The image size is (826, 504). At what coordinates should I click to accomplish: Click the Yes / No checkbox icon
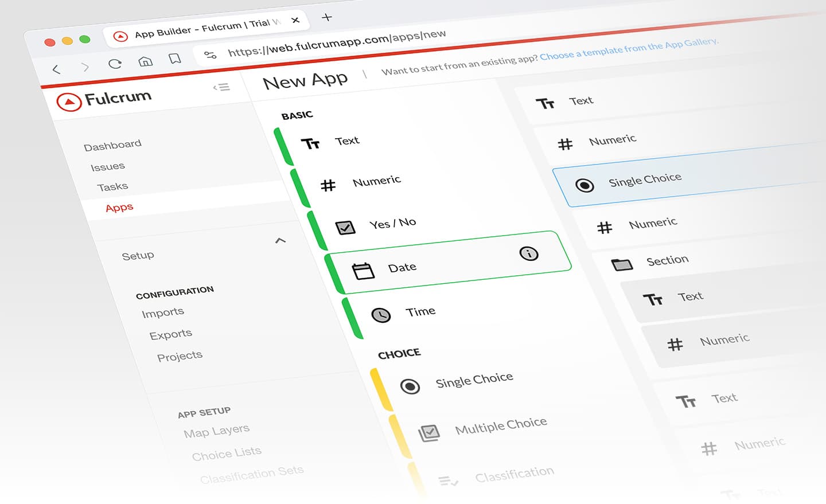click(345, 228)
